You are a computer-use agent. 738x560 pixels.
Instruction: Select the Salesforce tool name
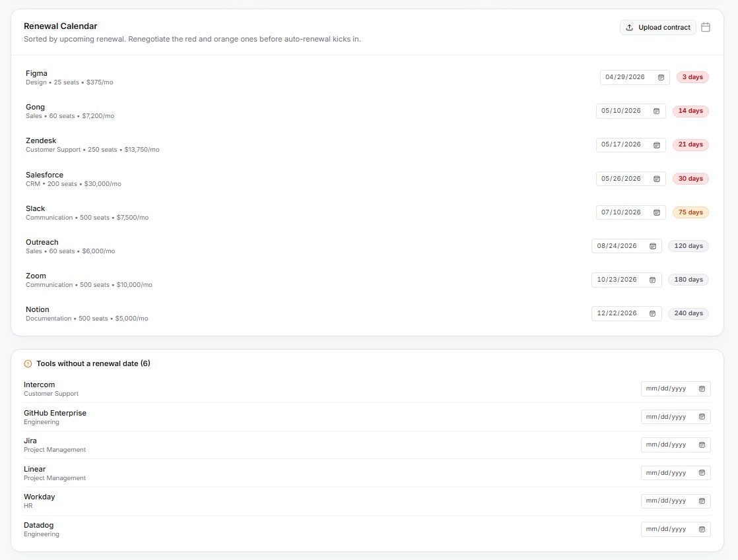45,175
